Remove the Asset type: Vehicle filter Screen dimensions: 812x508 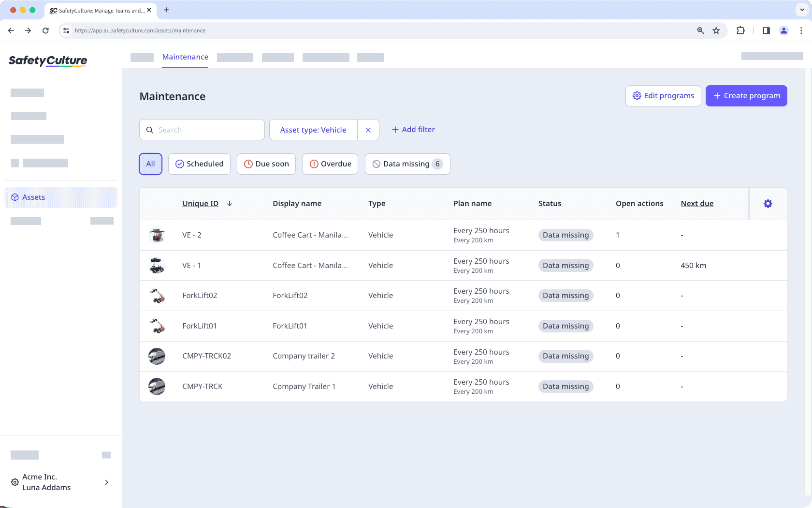coord(368,130)
